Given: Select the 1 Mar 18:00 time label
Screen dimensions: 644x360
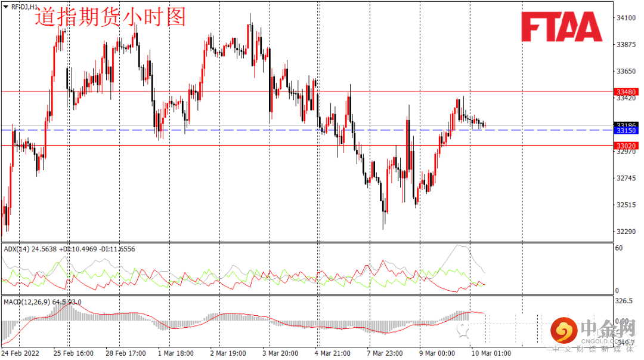Looking at the screenshot, I should click(176, 353).
